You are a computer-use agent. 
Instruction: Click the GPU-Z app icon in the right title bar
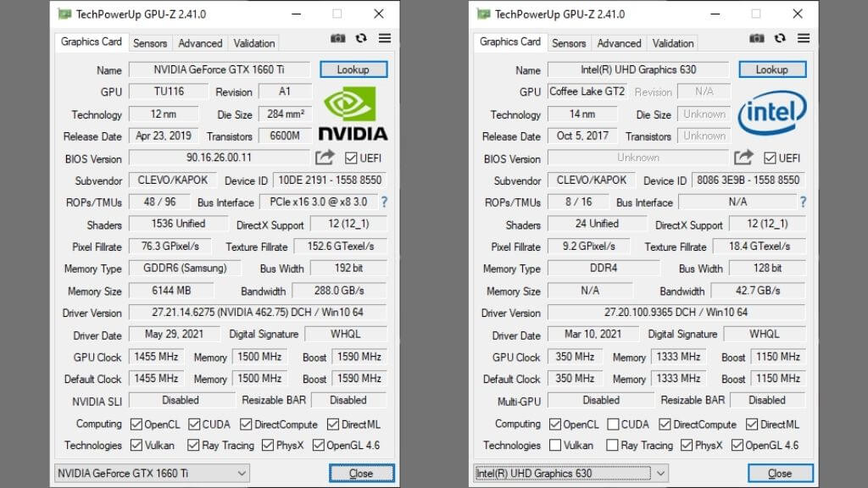483,14
